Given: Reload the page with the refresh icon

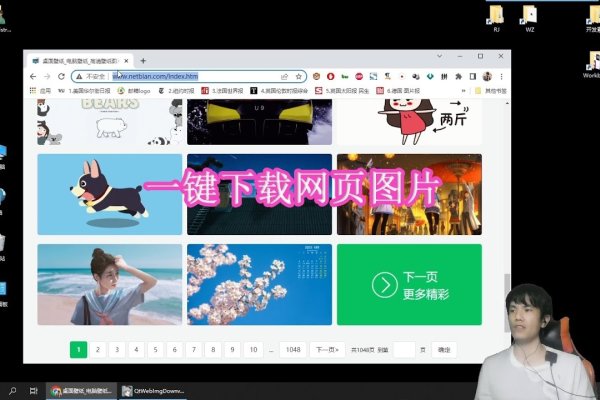Looking at the screenshot, I should (61, 77).
